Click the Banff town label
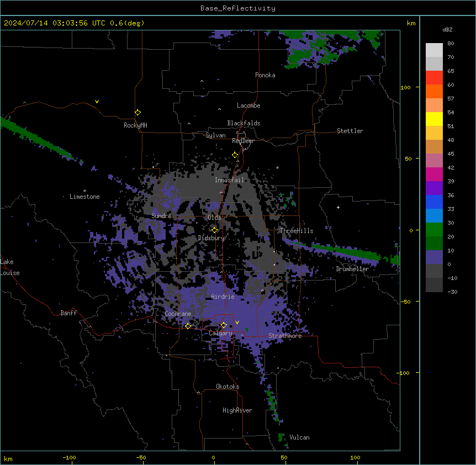Image resolution: width=476 pixels, height=465 pixels. click(68, 313)
